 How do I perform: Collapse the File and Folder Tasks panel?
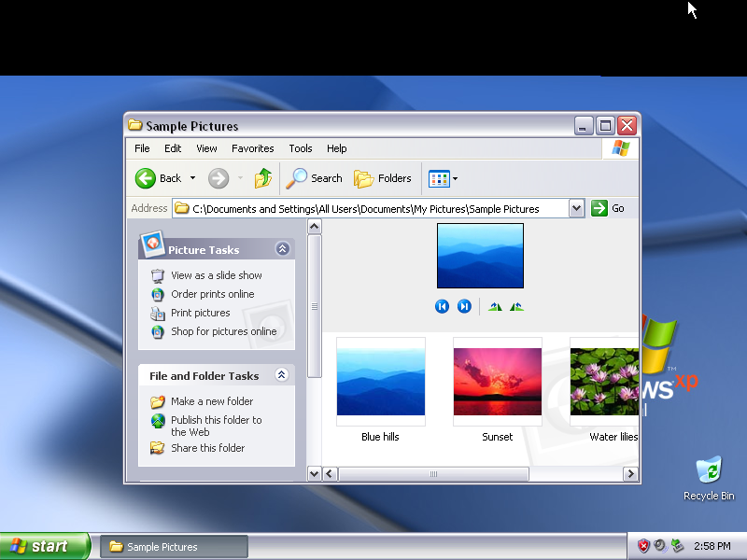[282, 375]
